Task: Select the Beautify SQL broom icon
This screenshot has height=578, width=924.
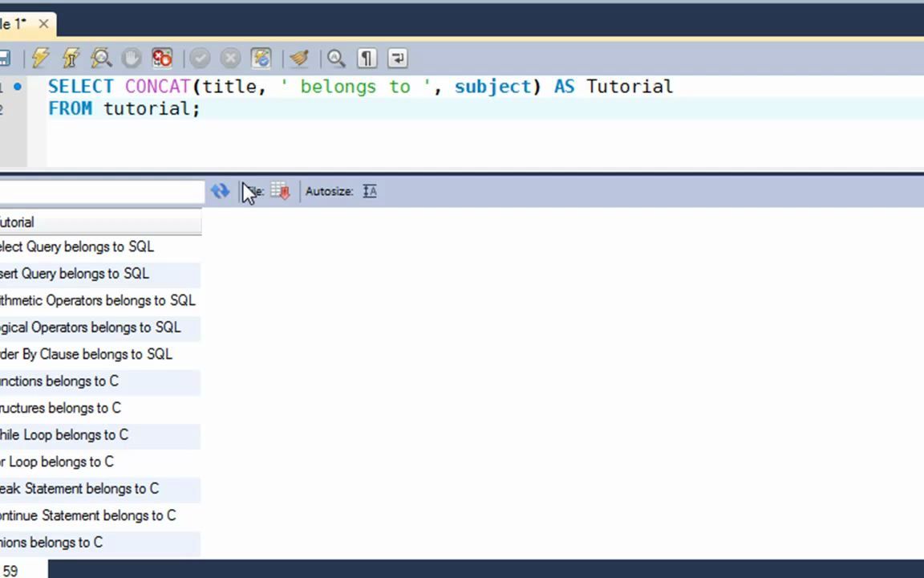Action: (x=298, y=58)
